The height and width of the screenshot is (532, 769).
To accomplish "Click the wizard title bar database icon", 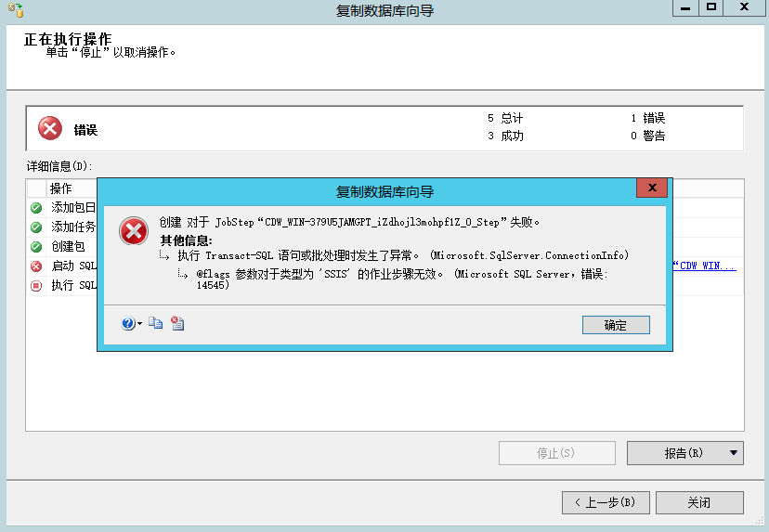I will tap(16, 10).
